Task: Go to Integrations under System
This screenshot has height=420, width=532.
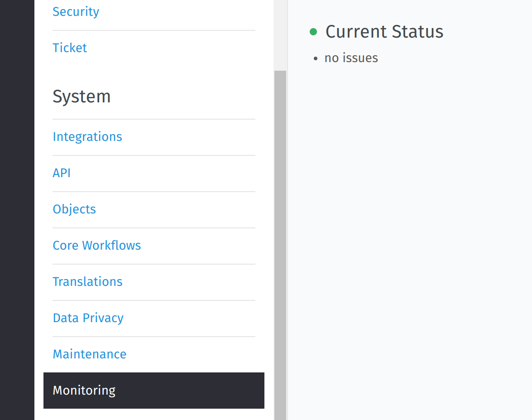Action: (87, 136)
